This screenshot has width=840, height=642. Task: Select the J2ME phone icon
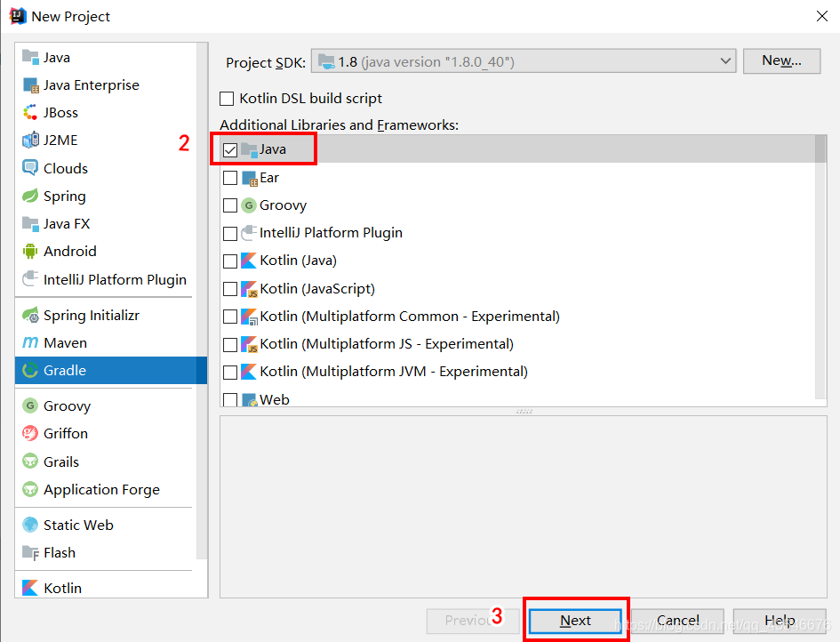[30, 140]
